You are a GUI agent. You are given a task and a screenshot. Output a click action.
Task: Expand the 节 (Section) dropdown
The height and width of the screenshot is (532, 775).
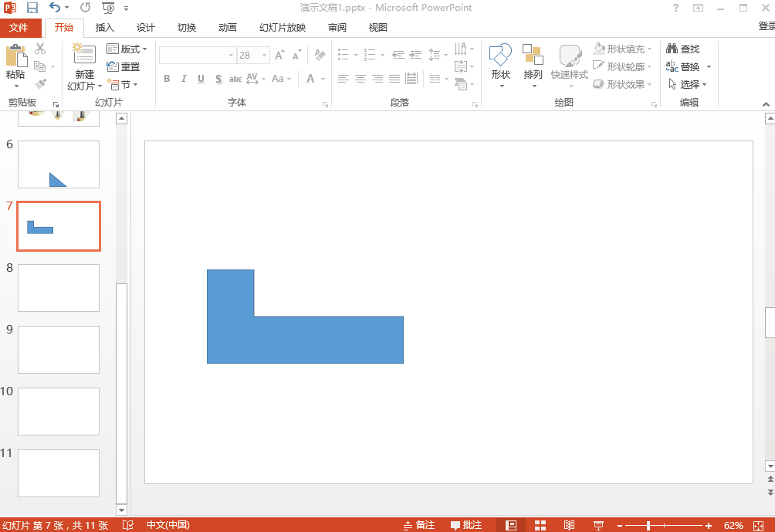tap(124, 84)
